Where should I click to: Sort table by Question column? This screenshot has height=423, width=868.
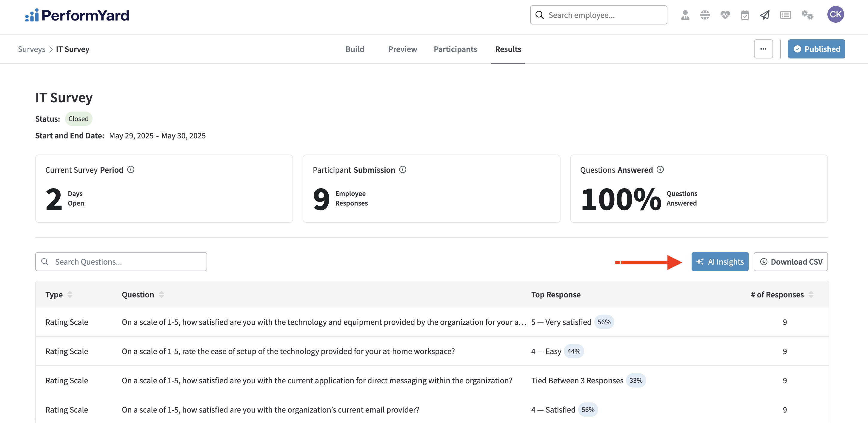tap(161, 295)
